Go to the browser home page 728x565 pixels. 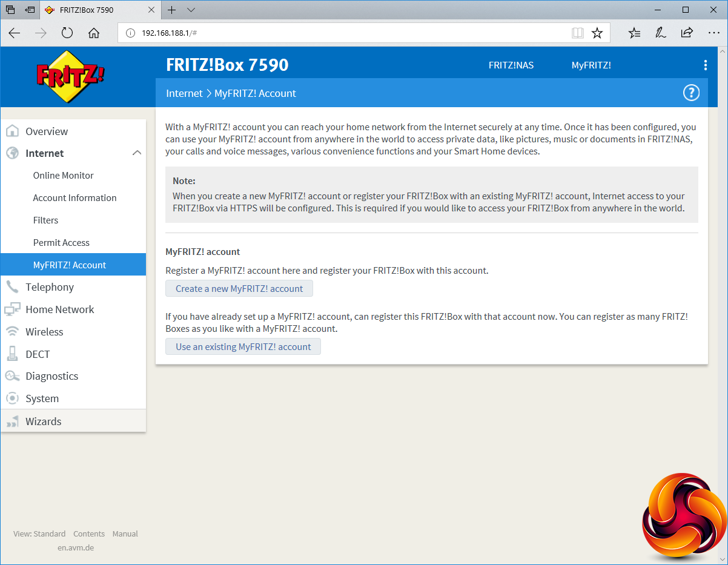(x=94, y=33)
